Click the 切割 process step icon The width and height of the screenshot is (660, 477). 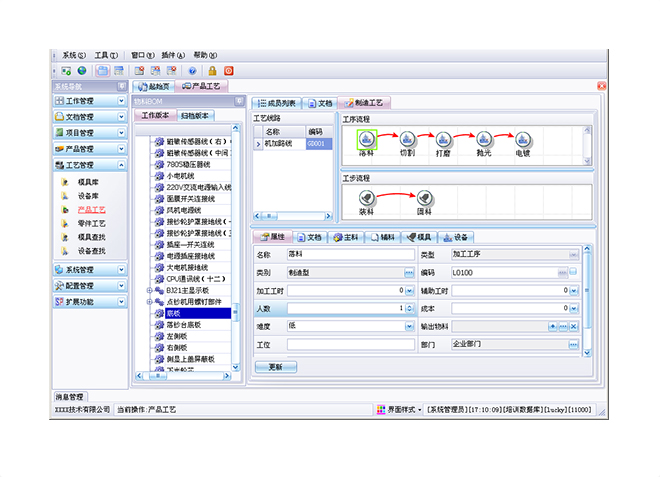[407, 140]
